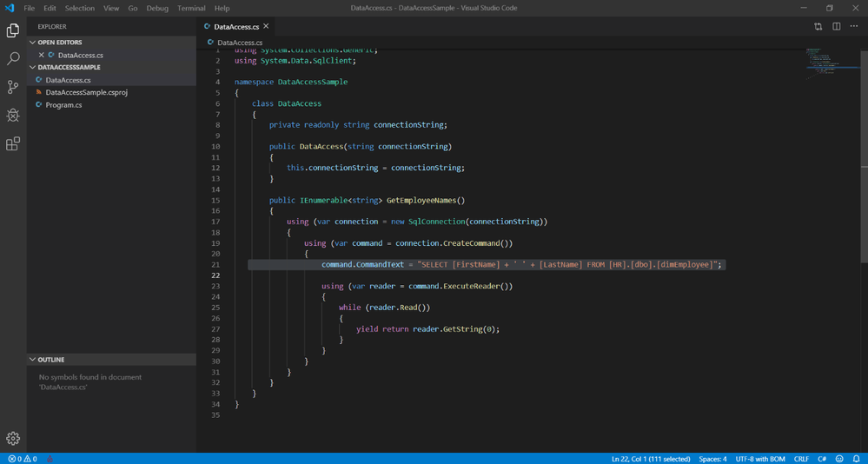Image resolution: width=868 pixels, height=464 pixels.
Task: Click the Ln 22, Col 1 status entry
Action: (x=651, y=459)
